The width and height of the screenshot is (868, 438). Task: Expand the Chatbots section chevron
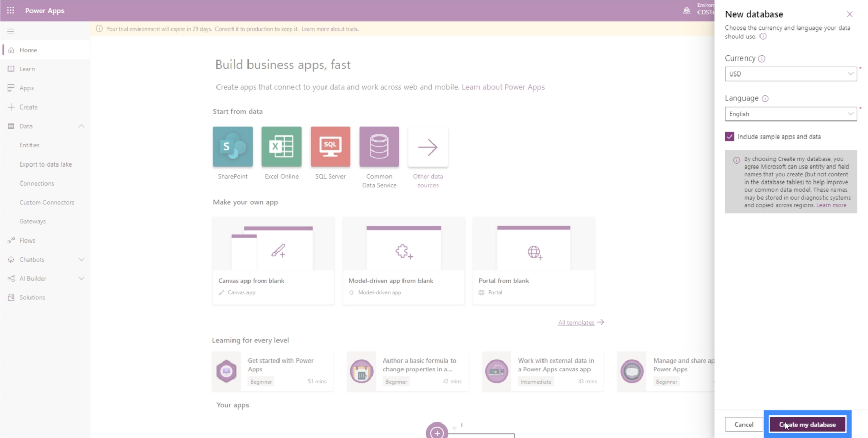click(x=81, y=260)
